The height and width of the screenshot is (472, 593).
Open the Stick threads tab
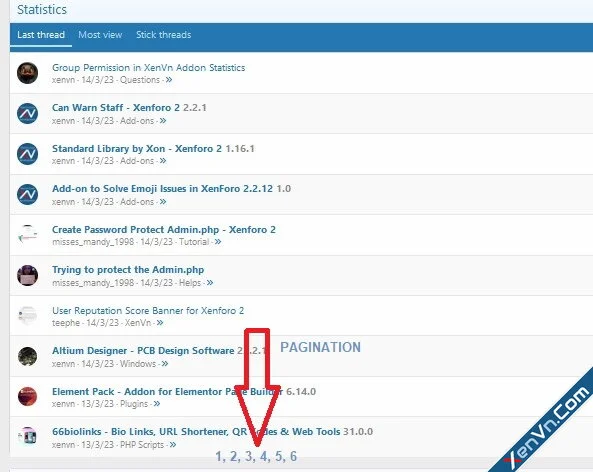163,35
